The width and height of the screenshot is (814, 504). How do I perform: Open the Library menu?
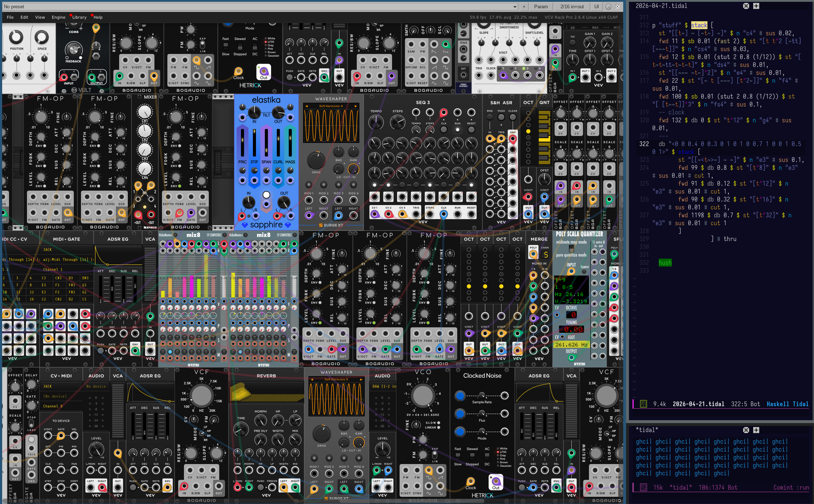(x=79, y=17)
